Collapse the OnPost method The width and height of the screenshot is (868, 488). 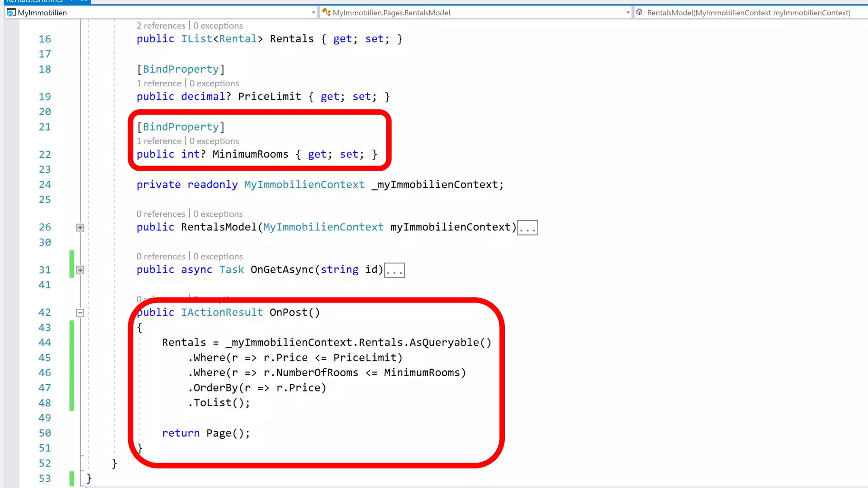(80, 313)
